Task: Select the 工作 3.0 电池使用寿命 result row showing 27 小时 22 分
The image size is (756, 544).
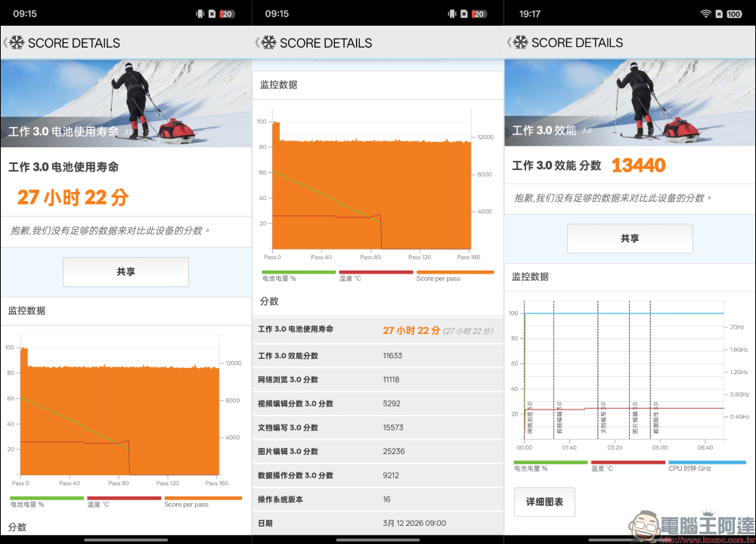Action: coord(378,331)
